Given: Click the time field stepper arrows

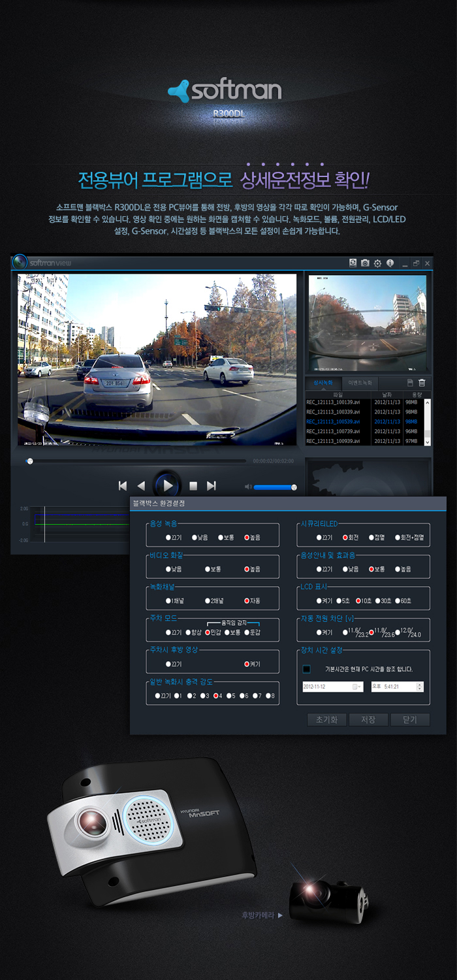Looking at the screenshot, I should 419,687.
